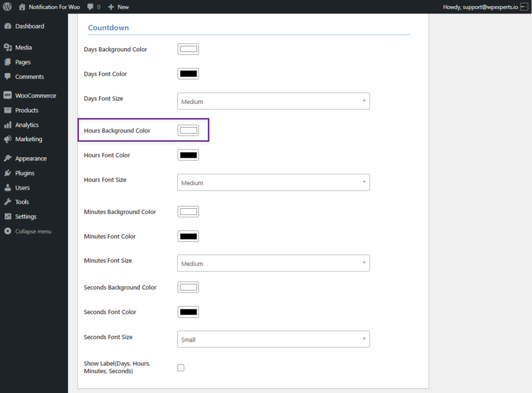532x393 pixels.
Task: Click the Settings sliders icon
Action: tap(7, 216)
